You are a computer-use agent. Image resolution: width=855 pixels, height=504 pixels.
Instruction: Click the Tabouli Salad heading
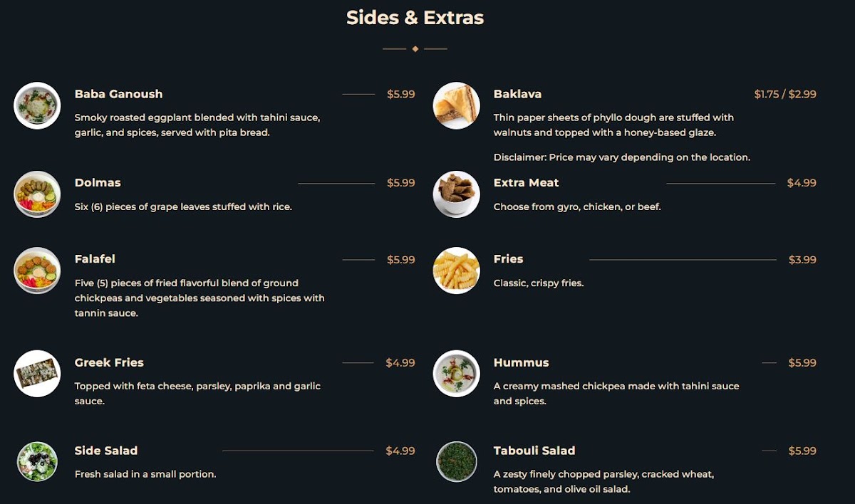point(534,451)
